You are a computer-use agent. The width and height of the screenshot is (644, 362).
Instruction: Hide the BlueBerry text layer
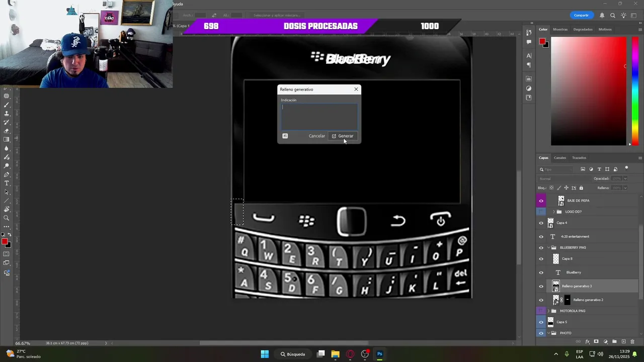coord(541,273)
